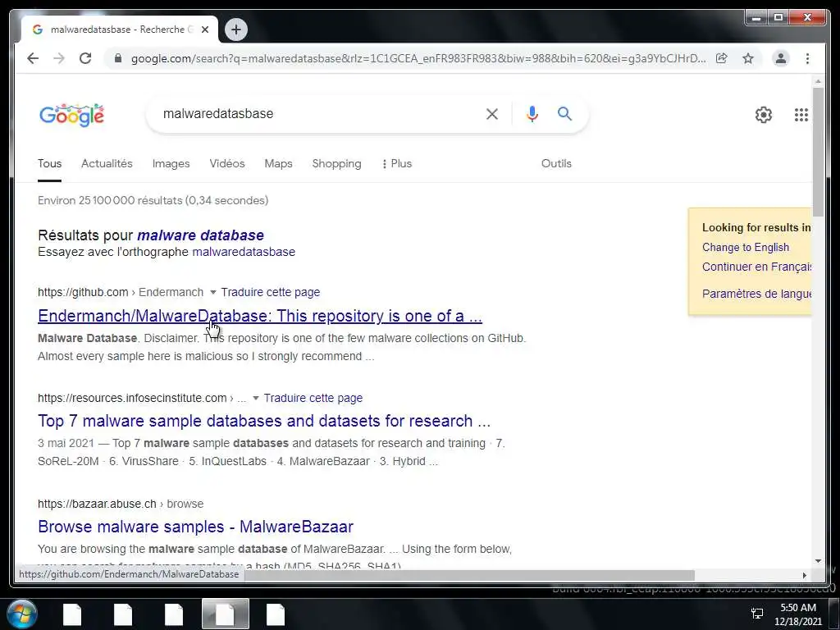Expand the Plus more-filters menu

tap(397, 163)
